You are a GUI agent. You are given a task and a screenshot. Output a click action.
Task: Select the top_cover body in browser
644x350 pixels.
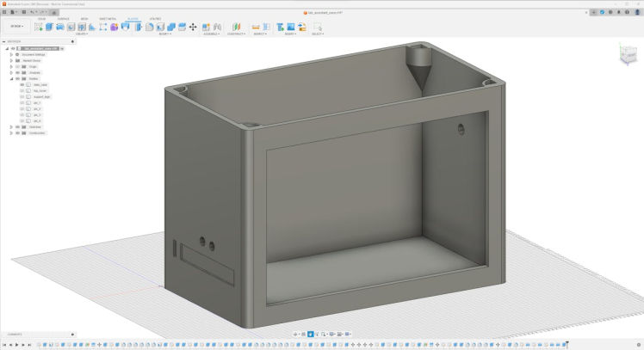[x=40, y=91]
